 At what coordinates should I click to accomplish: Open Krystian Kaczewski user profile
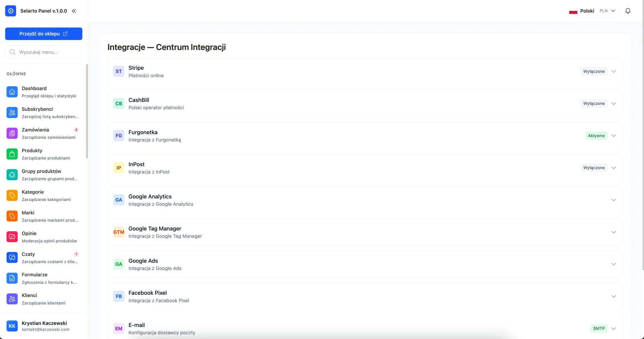44,326
